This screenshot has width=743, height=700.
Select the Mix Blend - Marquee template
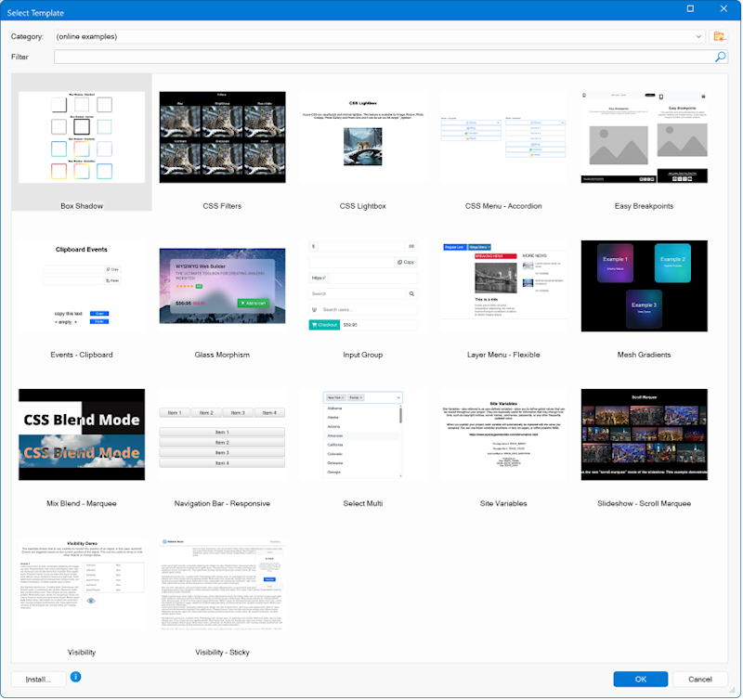pyautogui.click(x=82, y=434)
